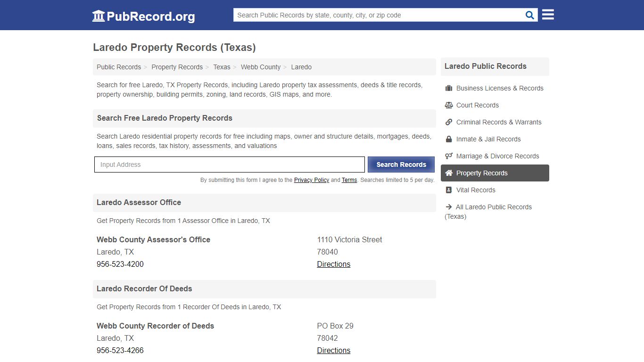Image resolution: width=644 pixels, height=362 pixels.
Task: Open the hamburger menu icon
Action: click(548, 15)
